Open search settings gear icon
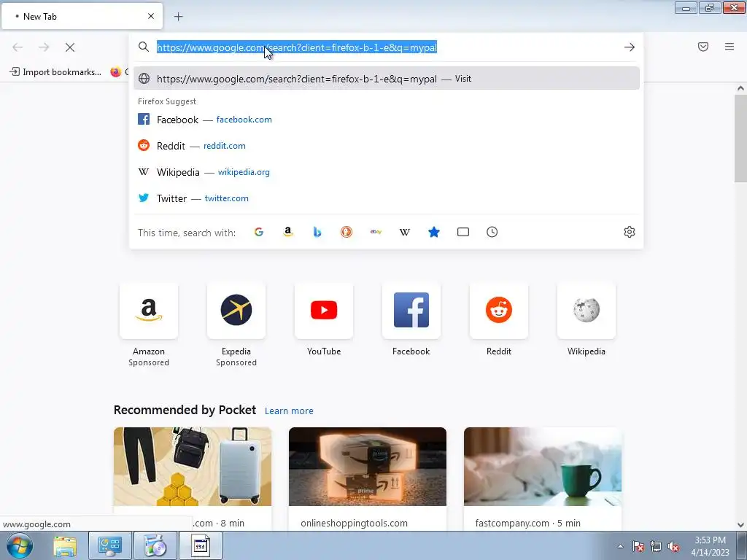 [630, 232]
